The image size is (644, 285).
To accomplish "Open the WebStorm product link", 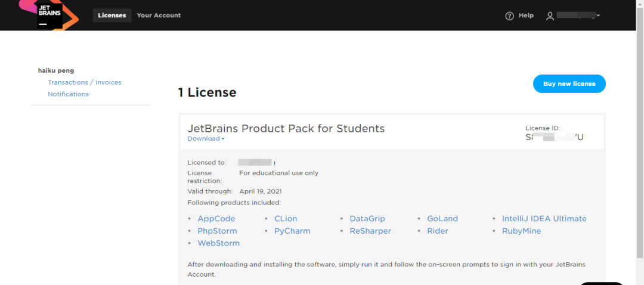I will 218,243.
